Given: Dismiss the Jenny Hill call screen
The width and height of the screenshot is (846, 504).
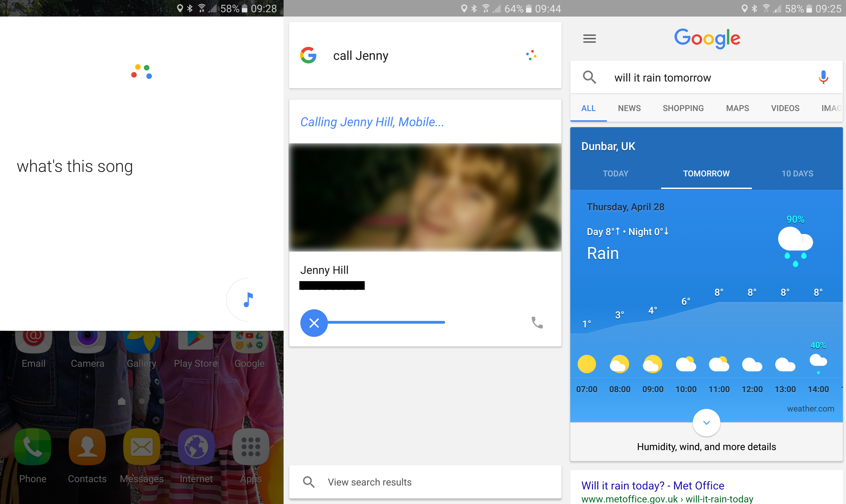Looking at the screenshot, I should pos(314,323).
